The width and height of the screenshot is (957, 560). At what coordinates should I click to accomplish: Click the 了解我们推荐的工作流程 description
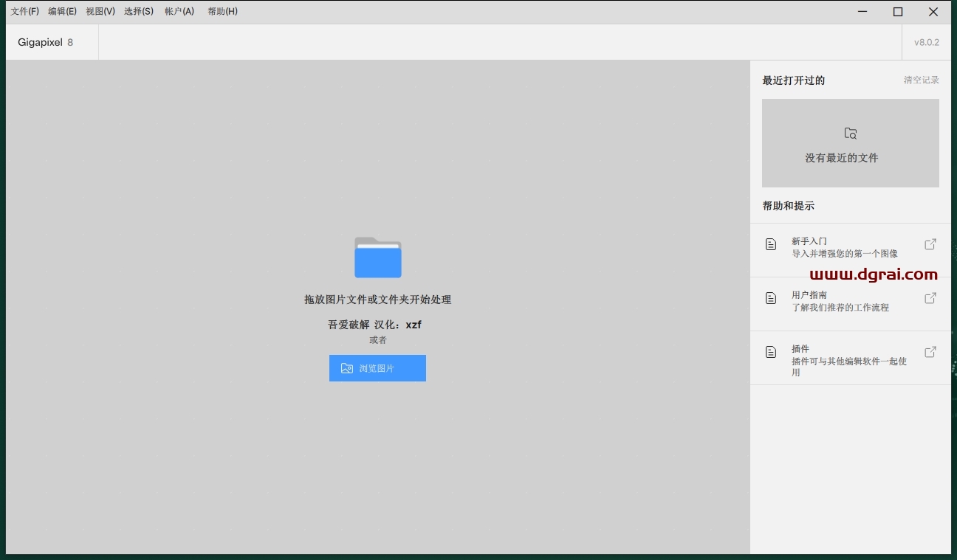point(840,308)
